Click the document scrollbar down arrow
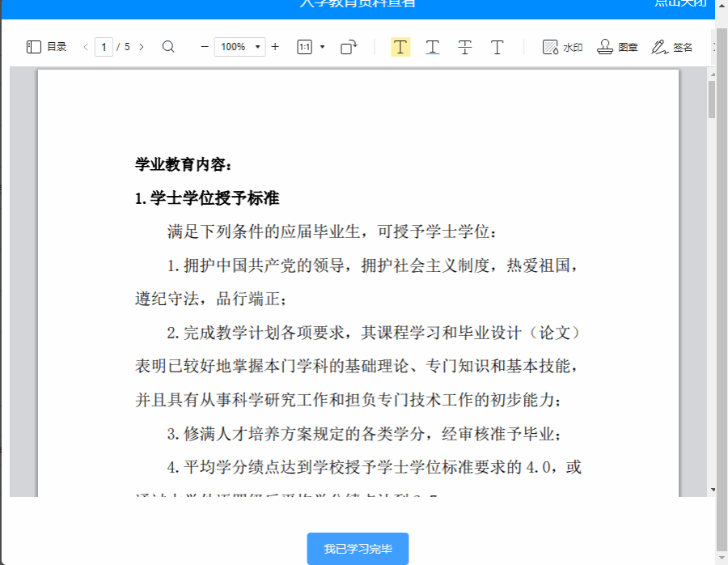The width and height of the screenshot is (728, 565). (x=712, y=490)
